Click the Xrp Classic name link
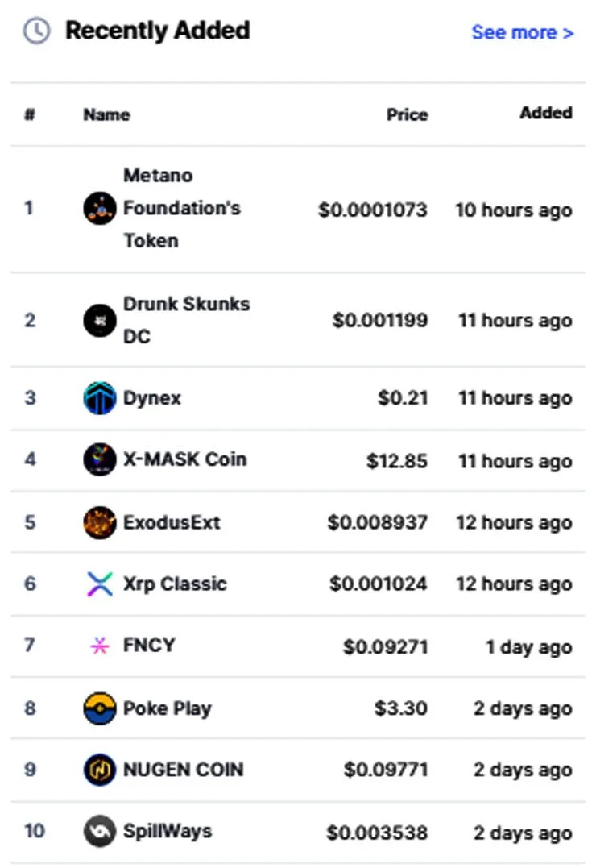This screenshot has height=868, width=596. pyautogui.click(x=175, y=584)
